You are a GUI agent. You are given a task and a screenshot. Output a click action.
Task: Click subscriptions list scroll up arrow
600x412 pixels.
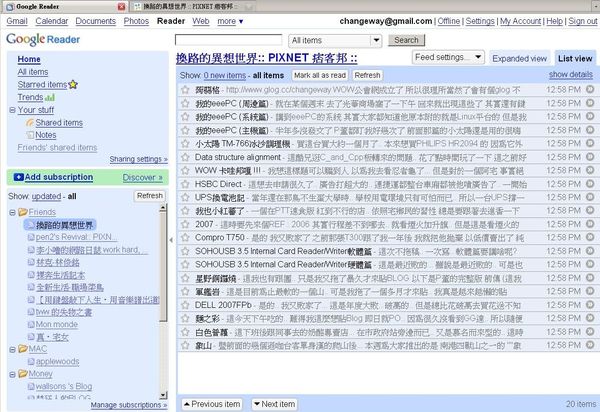click(x=163, y=208)
